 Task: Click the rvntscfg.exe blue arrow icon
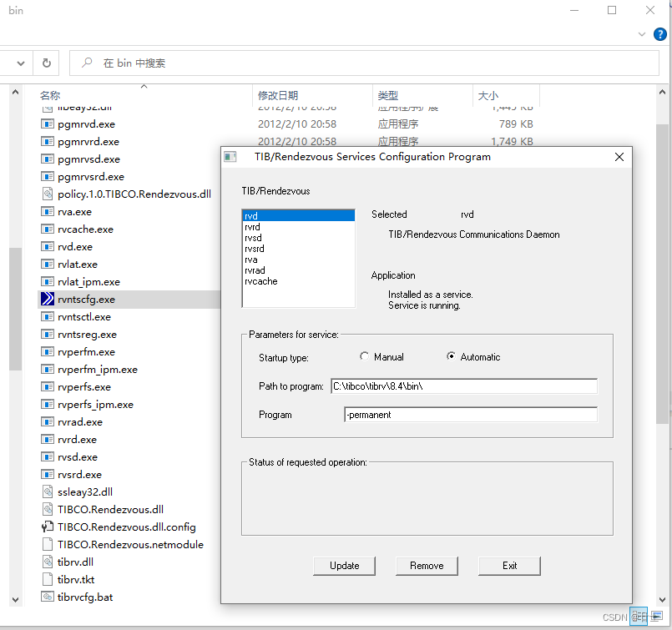tap(47, 299)
